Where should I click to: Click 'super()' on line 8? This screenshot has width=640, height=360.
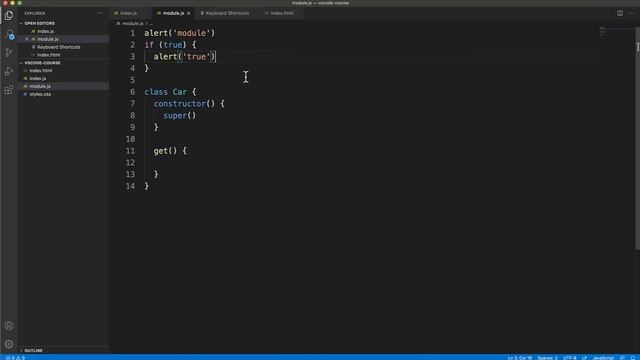[180, 116]
